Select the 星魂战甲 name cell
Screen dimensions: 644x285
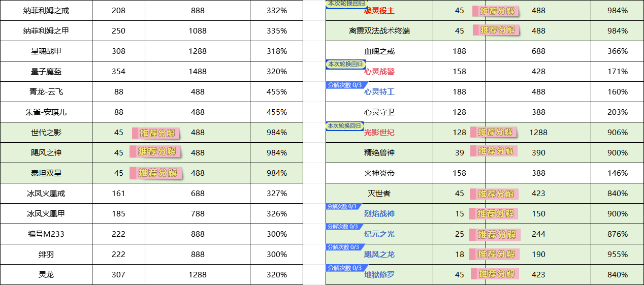46,51
